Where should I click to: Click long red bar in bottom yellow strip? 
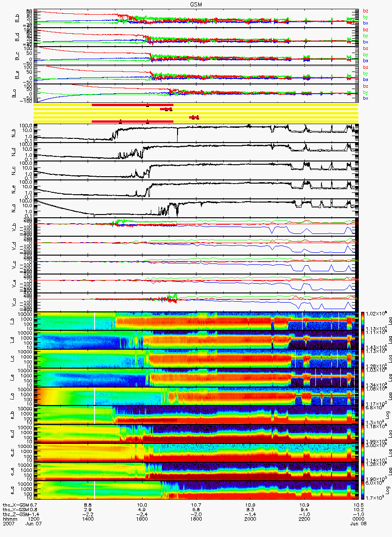132,121
